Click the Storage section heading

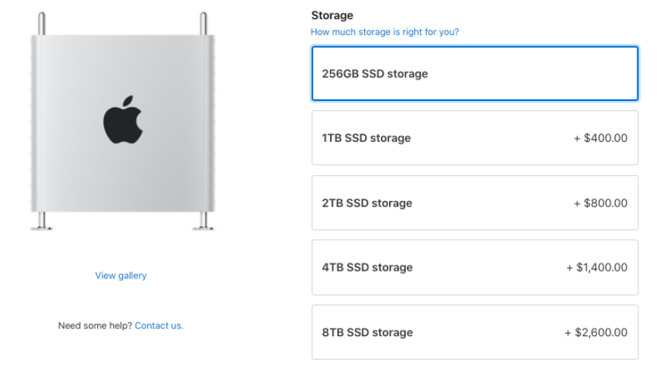[x=332, y=16]
